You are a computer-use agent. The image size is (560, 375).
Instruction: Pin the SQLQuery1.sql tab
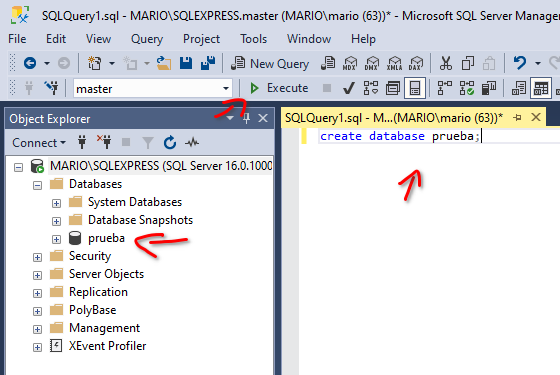click(x=517, y=118)
